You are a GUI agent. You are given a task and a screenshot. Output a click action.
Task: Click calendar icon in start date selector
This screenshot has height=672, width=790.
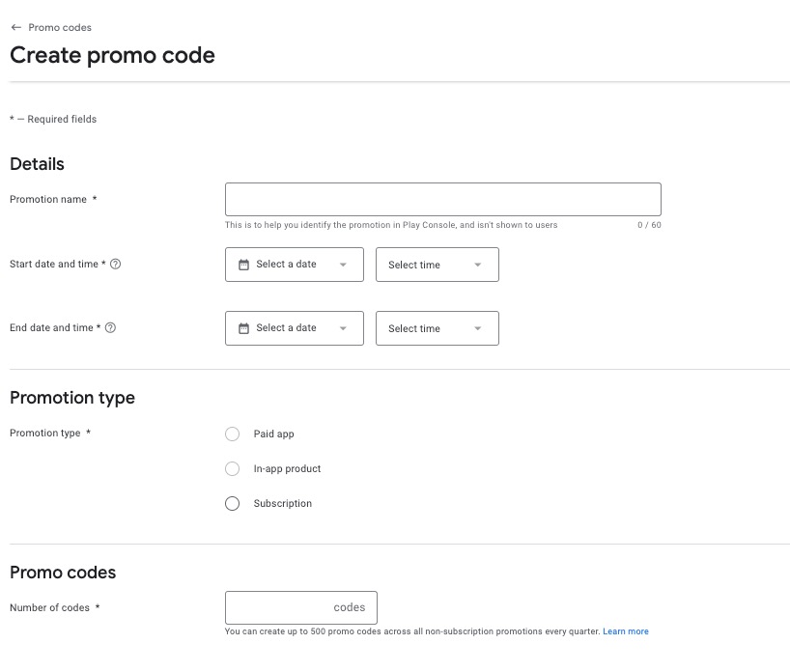pyautogui.click(x=243, y=265)
